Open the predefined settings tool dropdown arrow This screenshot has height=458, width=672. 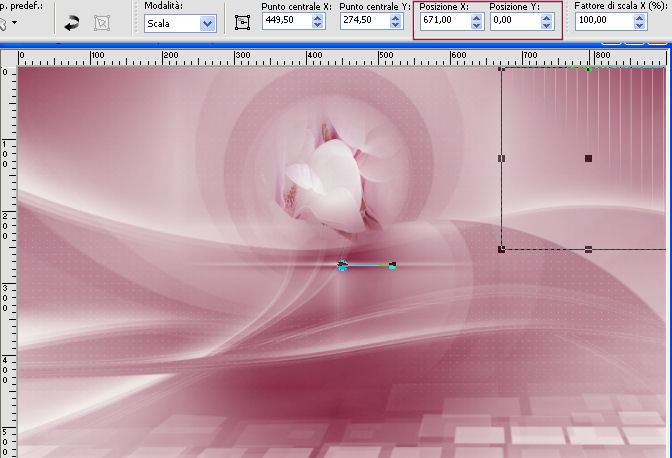(x=15, y=22)
